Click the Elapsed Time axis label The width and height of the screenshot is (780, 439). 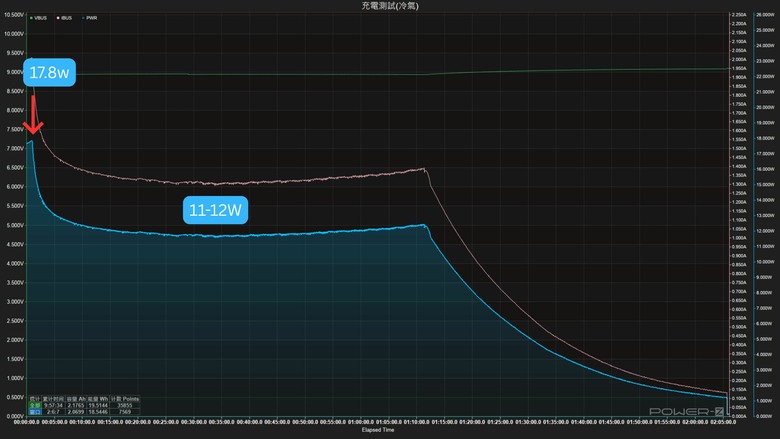(x=378, y=430)
